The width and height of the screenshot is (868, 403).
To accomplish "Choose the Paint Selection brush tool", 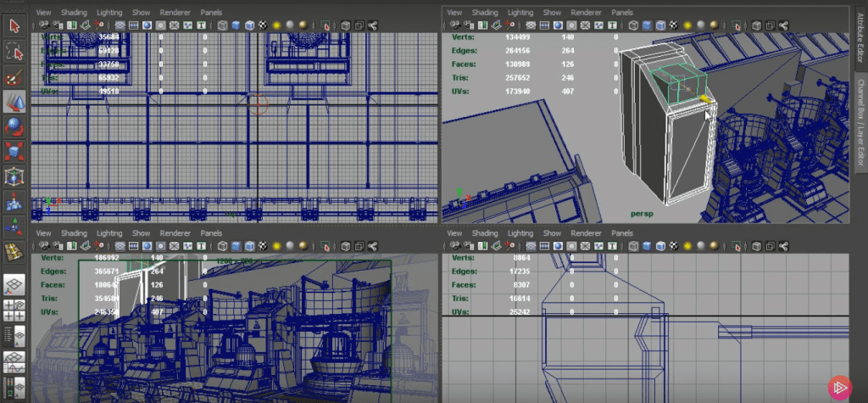I will click(14, 77).
